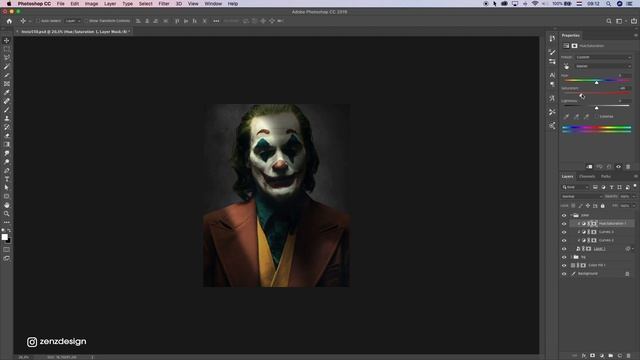Open the layer filter Kind dropdown
This screenshot has height=360, width=640.
(576, 187)
